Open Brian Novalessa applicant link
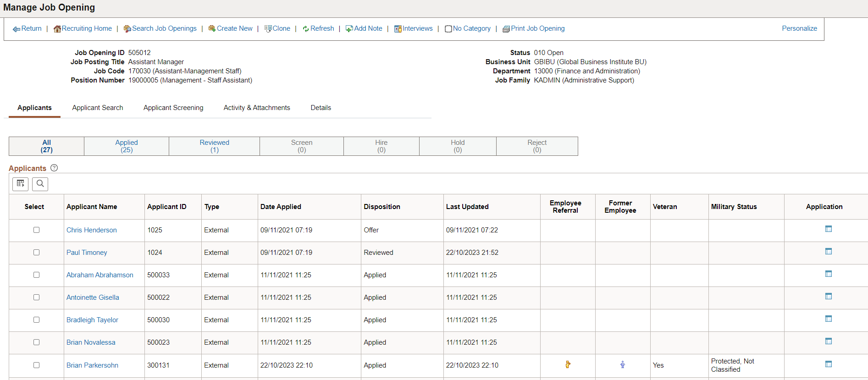 click(91, 342)
